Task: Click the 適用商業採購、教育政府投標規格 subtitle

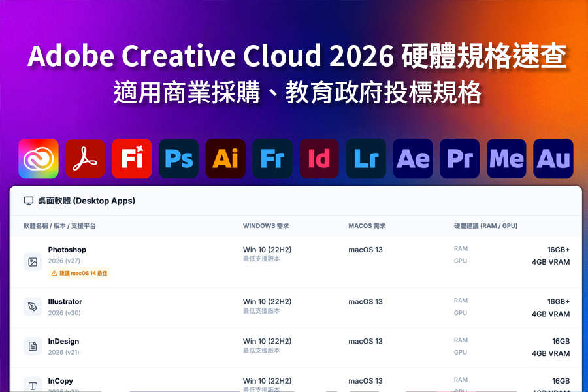Action: coord(297,92)
